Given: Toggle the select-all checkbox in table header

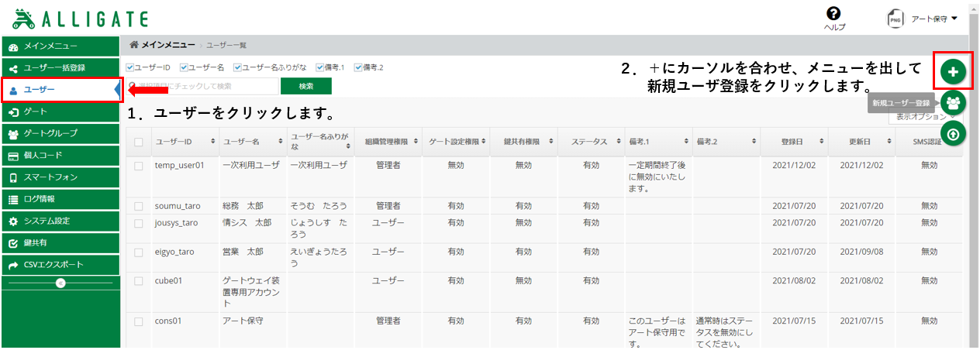Looking at the screenshot, I should (138, 142).
